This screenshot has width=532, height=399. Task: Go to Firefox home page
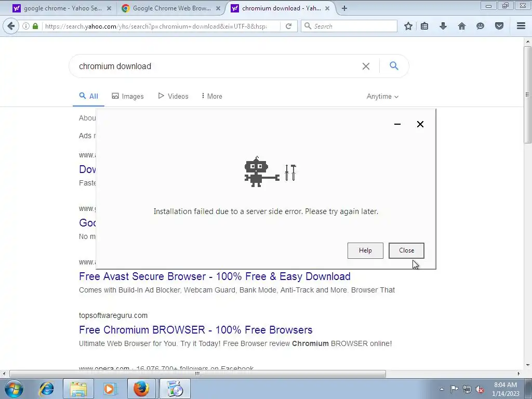[x=462, y=26]
